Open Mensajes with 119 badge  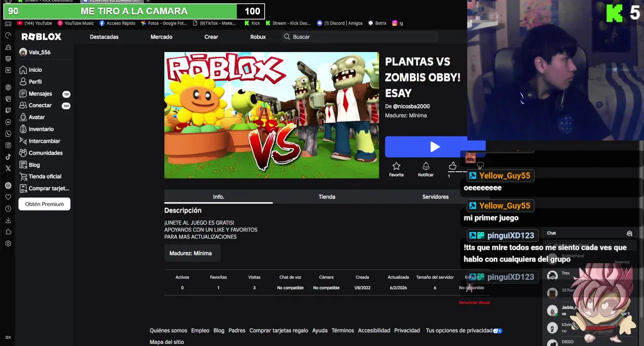tap(44, 94)
